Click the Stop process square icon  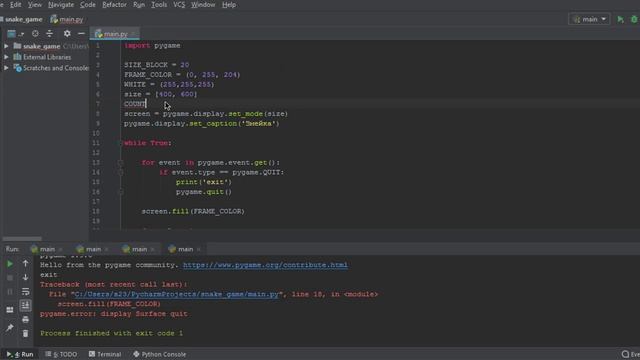(x=10, y=278)
